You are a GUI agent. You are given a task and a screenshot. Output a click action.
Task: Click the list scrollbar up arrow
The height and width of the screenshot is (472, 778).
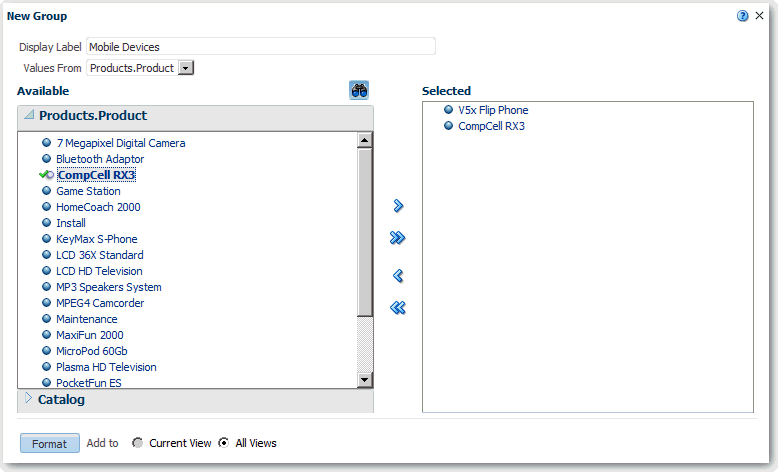click(365, 140)
